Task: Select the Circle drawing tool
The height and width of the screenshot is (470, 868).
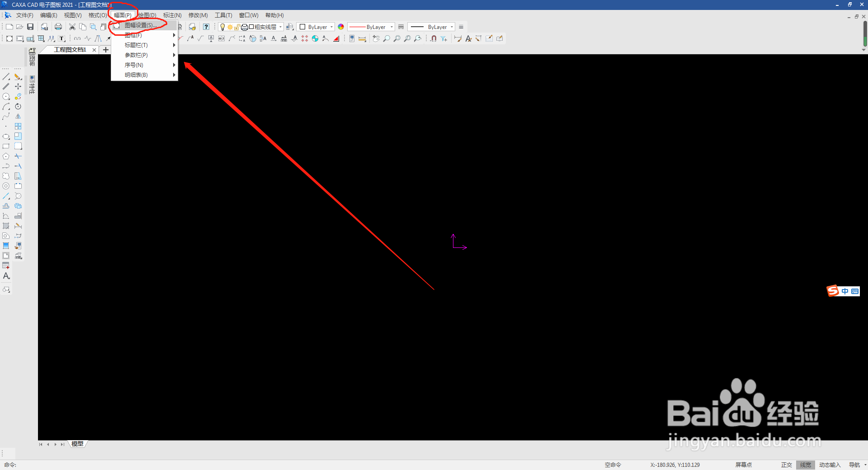Action: pyautogui.click(x=6, y=96)
